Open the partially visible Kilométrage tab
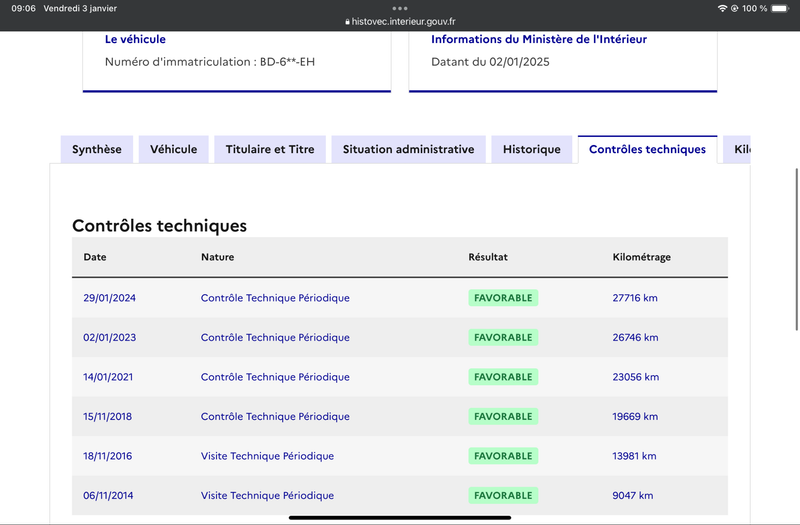The height and width of the screenshot is (525, 800). coord(737,149)
